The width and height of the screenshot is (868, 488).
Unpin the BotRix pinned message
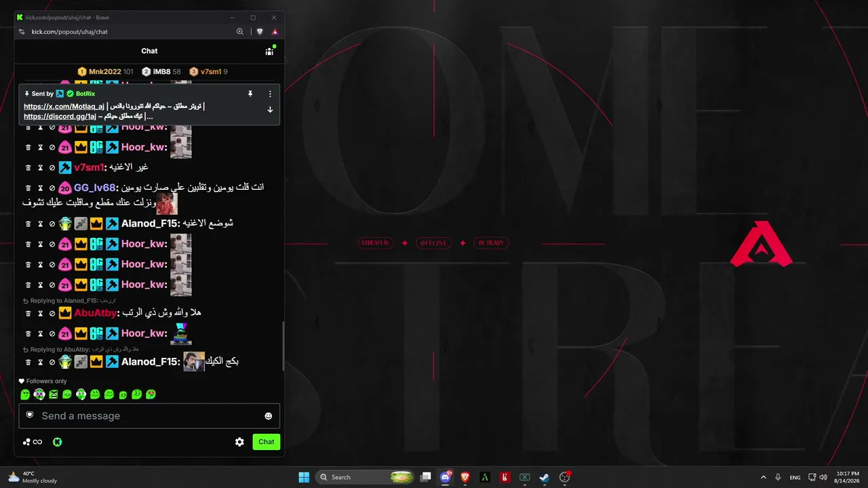click(x=250, y=94)
